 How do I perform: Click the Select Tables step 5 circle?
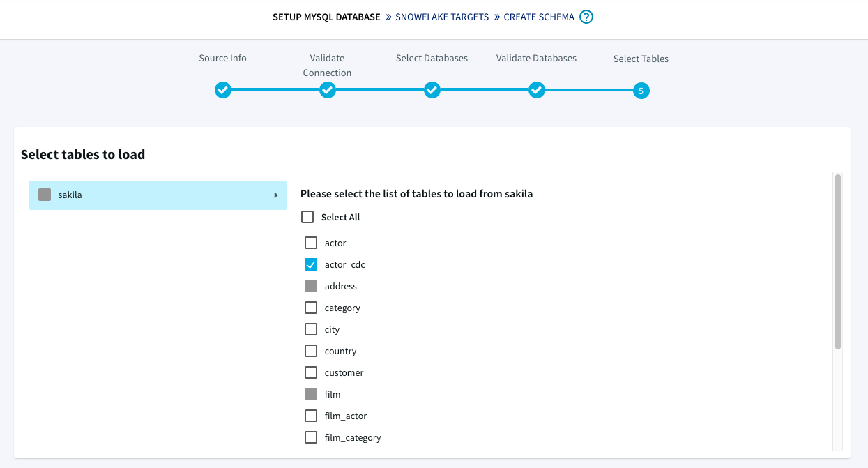(641, 91)
